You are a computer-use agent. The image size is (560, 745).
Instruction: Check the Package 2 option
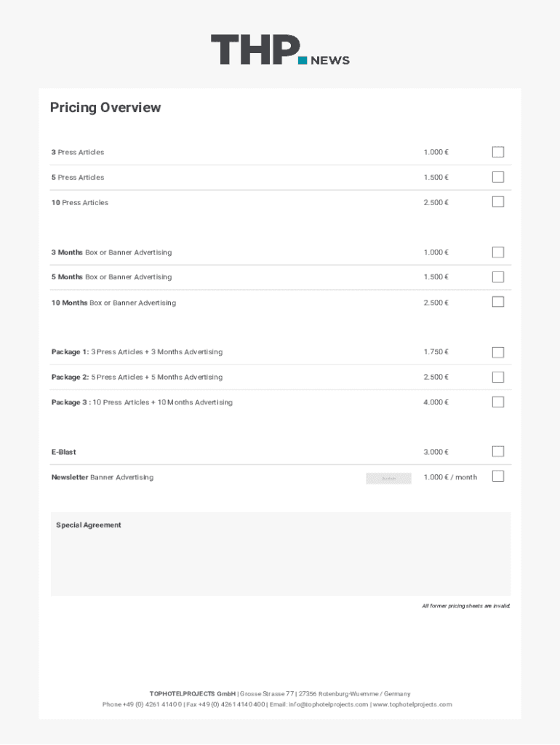pos(498,377)
